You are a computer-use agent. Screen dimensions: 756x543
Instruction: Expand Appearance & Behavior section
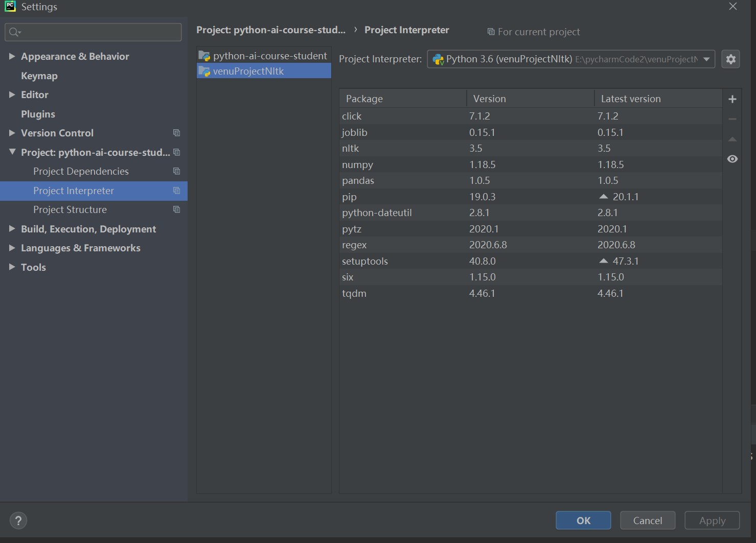pos(12,56)
